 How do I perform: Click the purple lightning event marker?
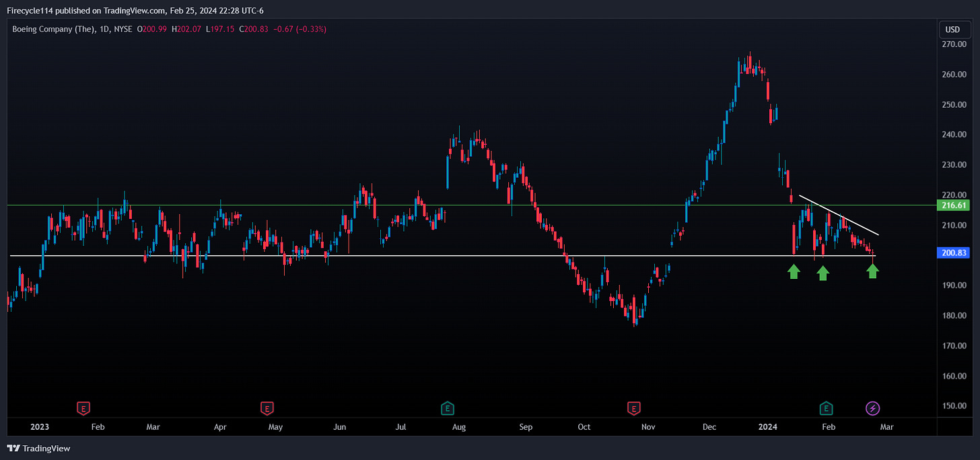click(x=873, y=408)
